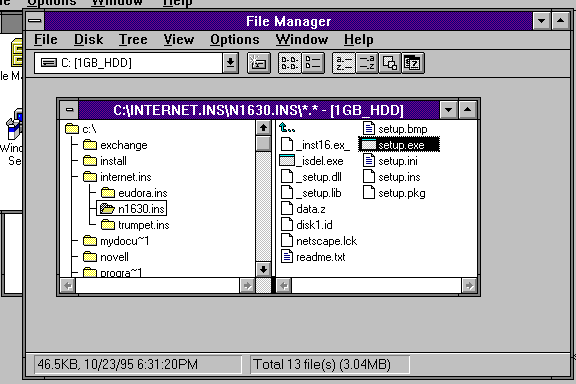Select the setup.ini file
This screenshot has width=576, height=384.
click(390, 161)
